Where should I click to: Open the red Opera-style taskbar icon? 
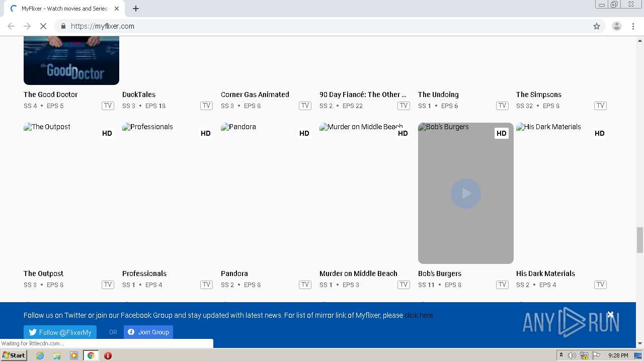(x=108, y=355)
